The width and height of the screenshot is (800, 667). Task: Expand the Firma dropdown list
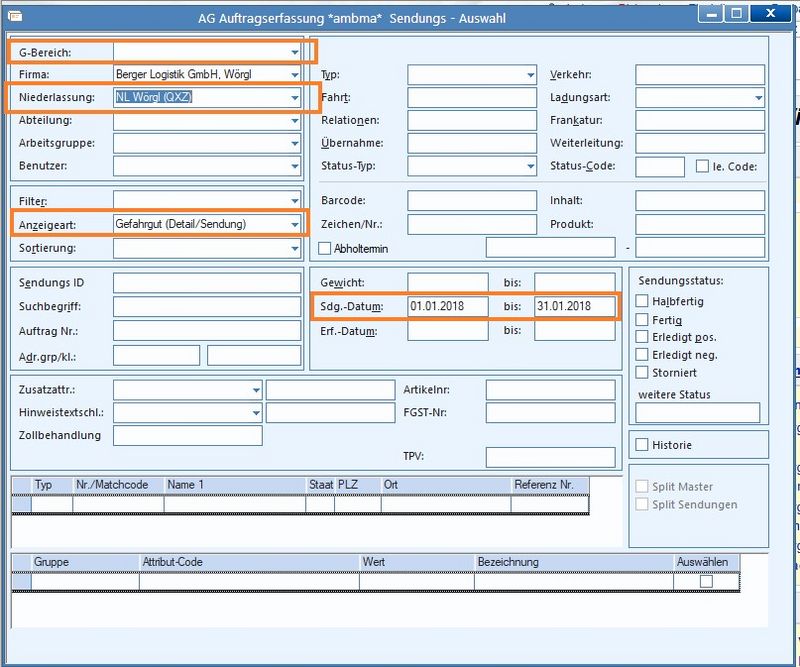(295, 75)
